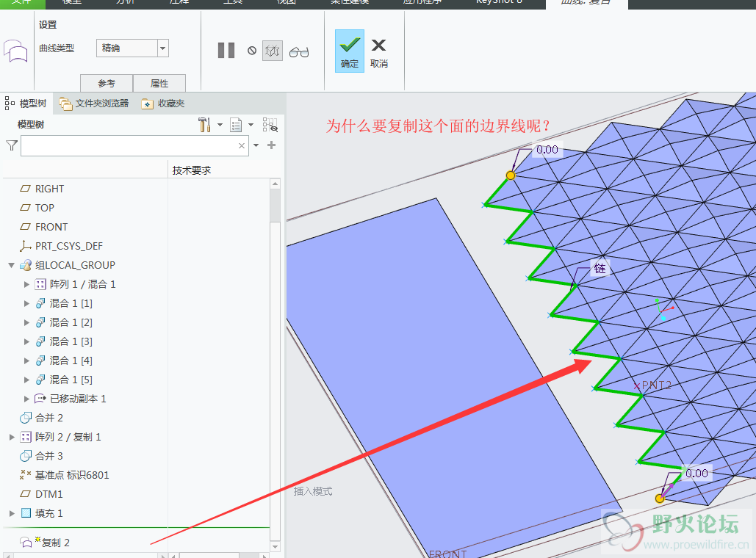Image resolution: width=756 pixels, height=558 pixels.
Task: Clear search with the X button
Action: (242, 145)
